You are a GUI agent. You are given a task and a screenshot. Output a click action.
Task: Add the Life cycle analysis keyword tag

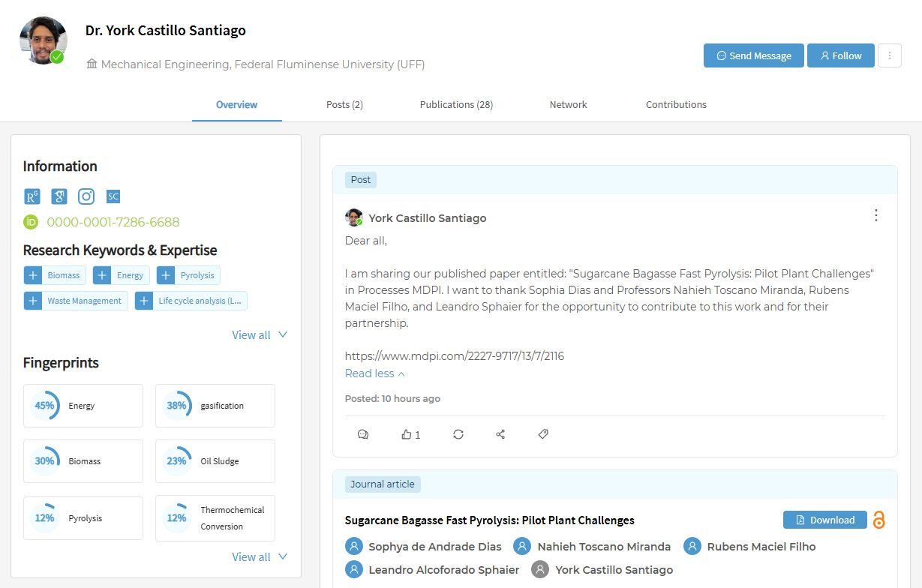click(144, 301)
